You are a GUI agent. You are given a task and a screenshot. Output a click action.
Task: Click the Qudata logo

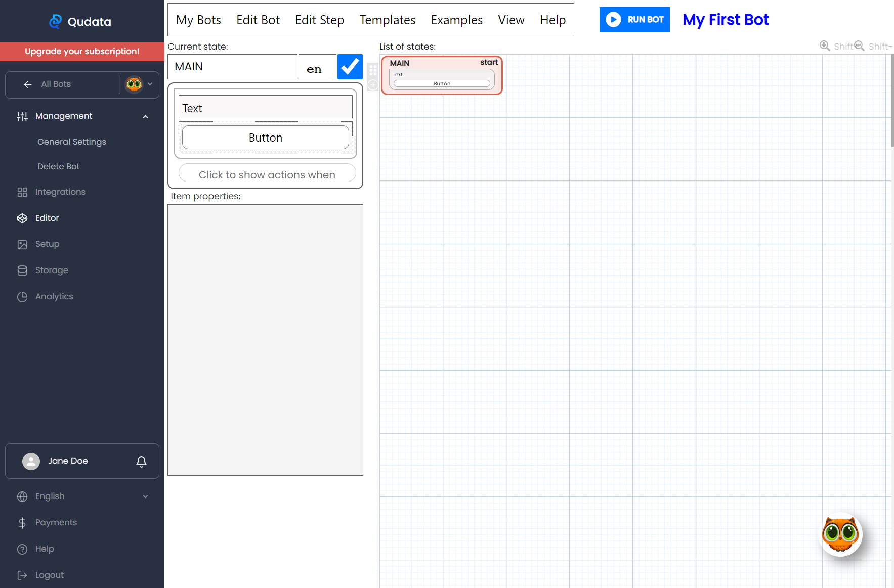click(81, 21)
